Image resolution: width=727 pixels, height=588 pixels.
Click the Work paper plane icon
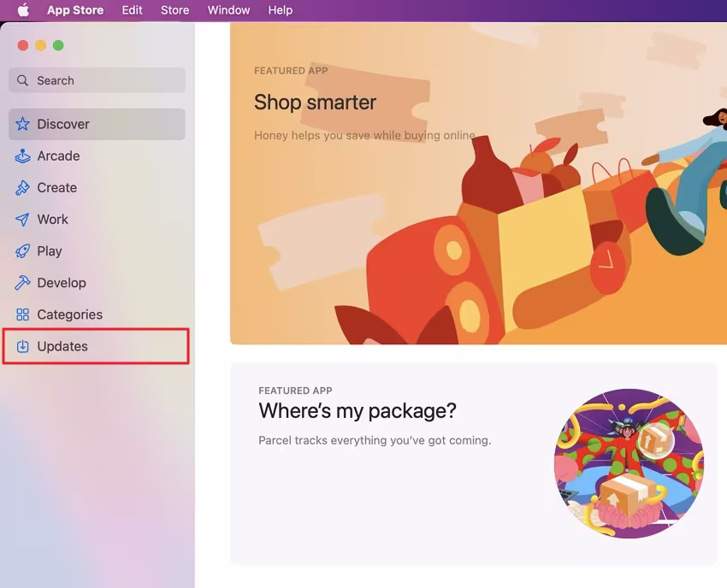point(22,219)
